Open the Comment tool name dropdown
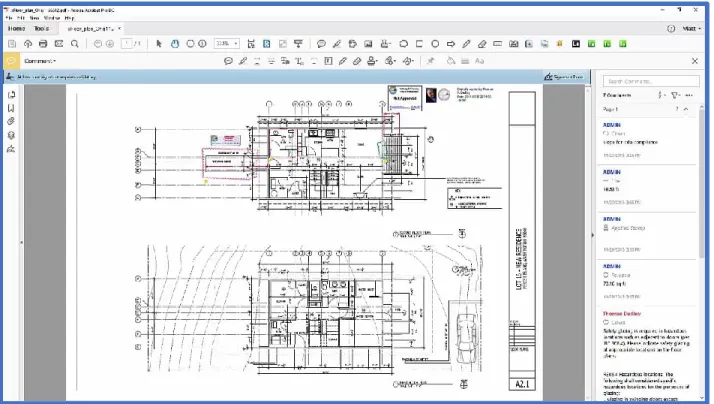Screen dimensions: 714x404 (x=41, y=61)
